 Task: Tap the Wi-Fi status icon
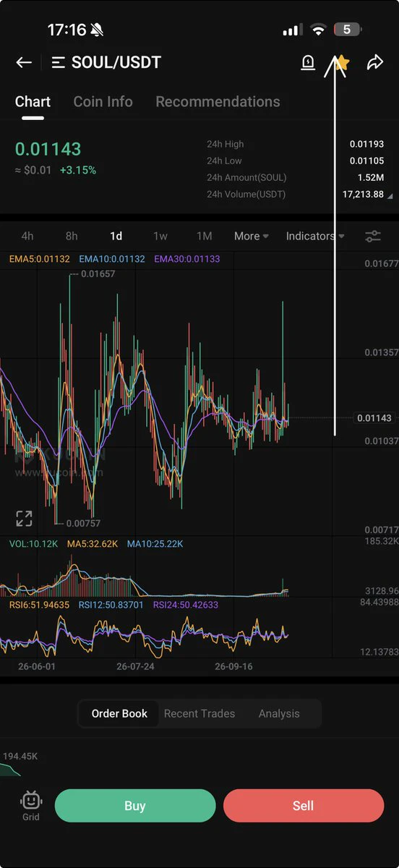[318, 30]
